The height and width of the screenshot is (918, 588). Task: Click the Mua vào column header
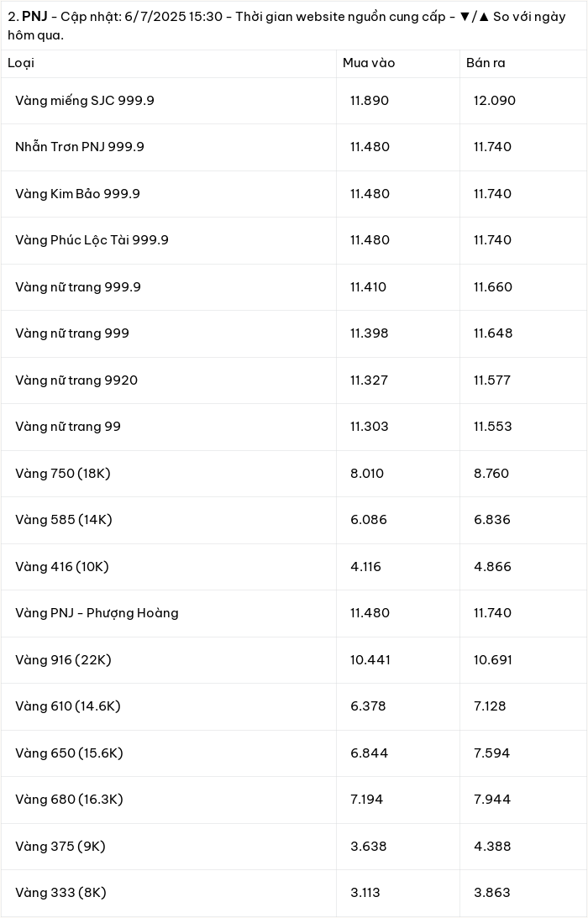(x=369, y=63)
